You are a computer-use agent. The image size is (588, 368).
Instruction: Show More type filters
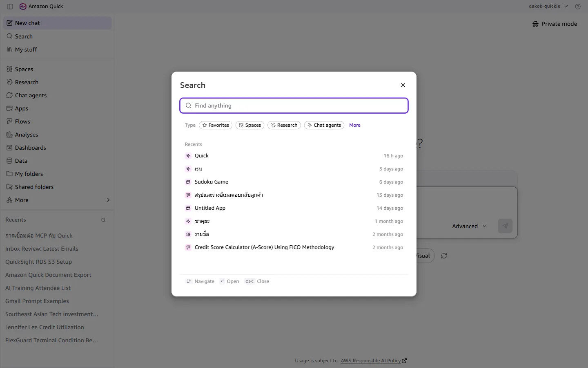pos(355,125)
